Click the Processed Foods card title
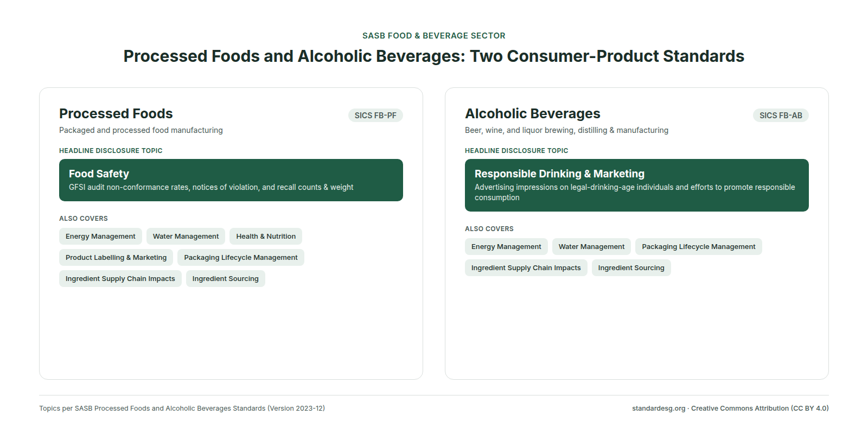868x434 pixels. tap(116, 114)
